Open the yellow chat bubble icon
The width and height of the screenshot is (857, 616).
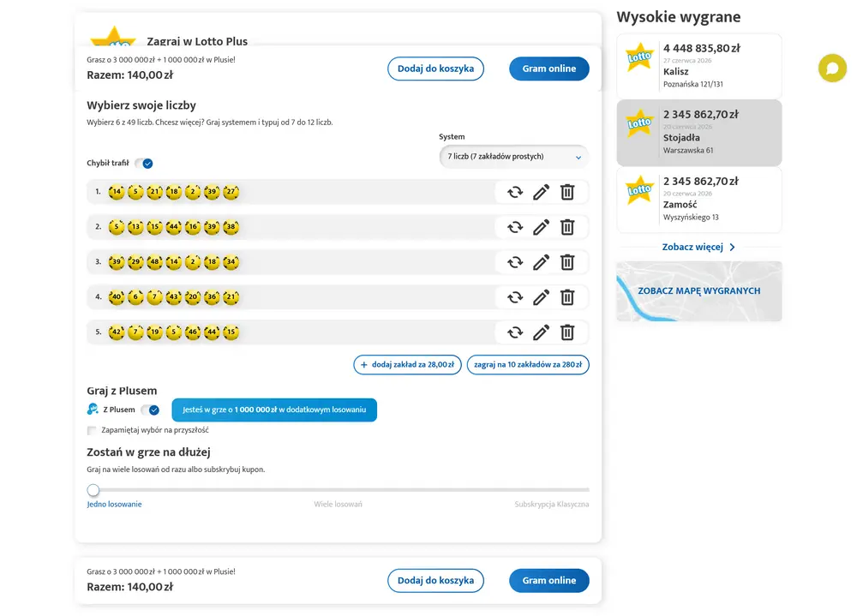[x=832, y=68]
